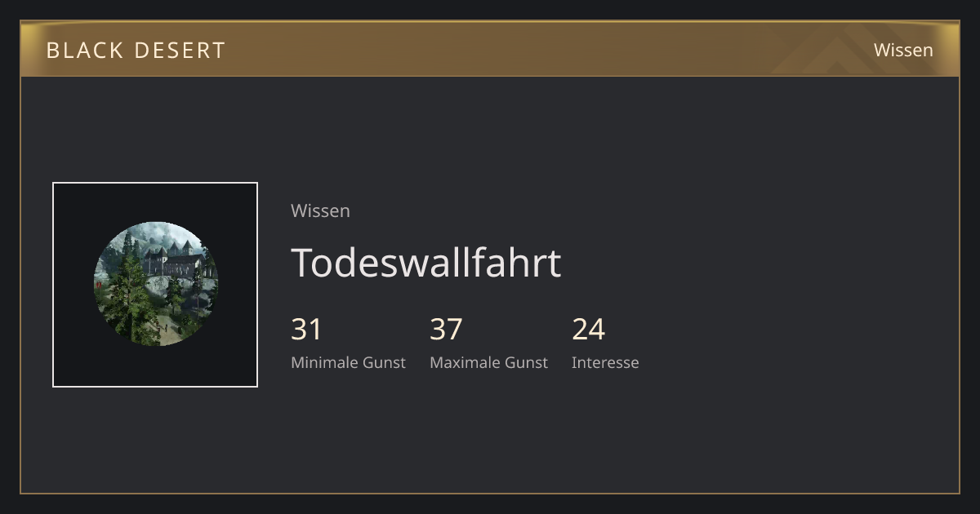Open the Wissen label in header
This screenshot has width=980, height=514.
[x=903, y=50]
